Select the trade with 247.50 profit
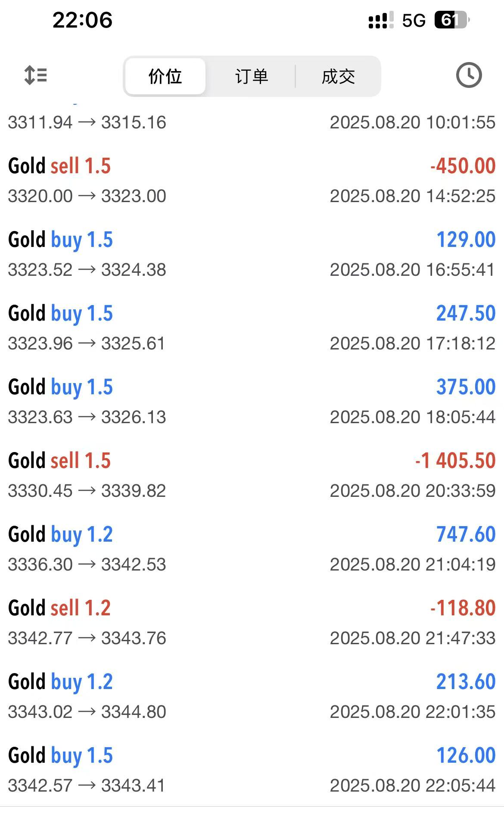The height and width of the screenshot is (814, 504). coord(252,328)
